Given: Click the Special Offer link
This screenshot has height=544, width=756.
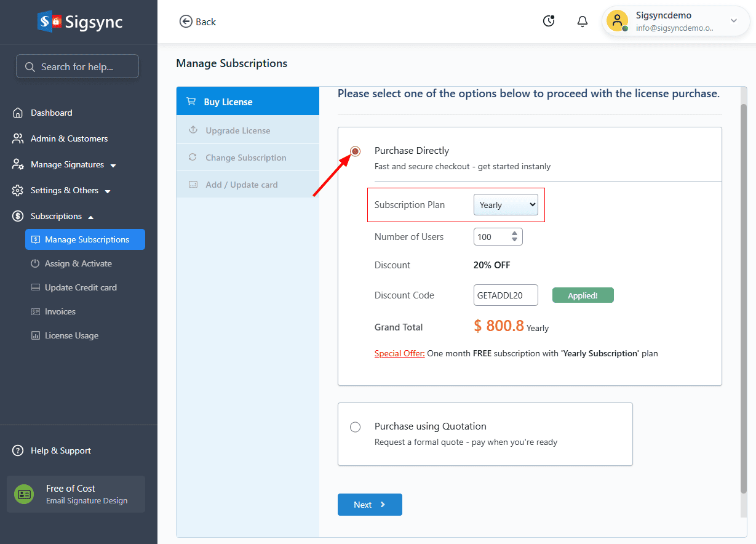Looking at the screenshot, I should point(400,353).
